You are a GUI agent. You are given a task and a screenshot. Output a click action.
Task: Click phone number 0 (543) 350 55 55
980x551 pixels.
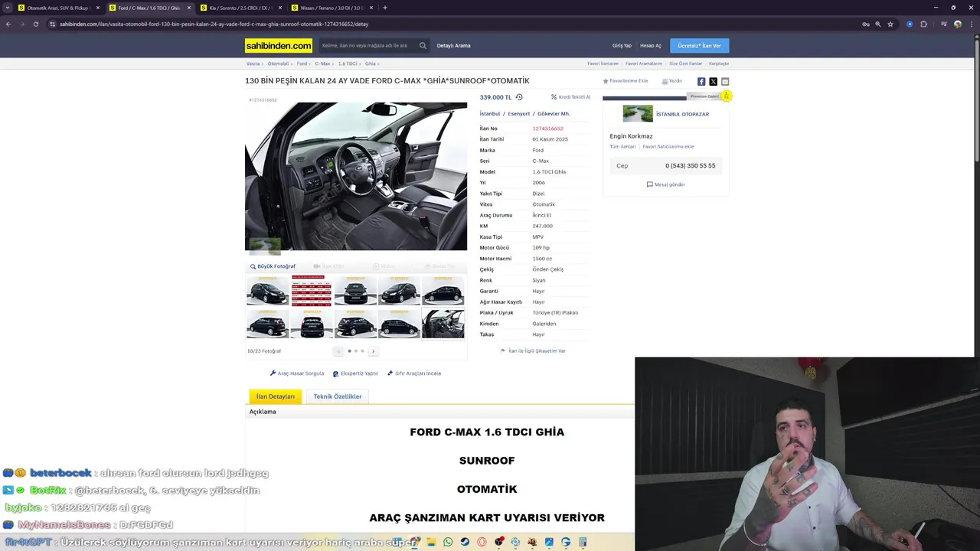690,166
